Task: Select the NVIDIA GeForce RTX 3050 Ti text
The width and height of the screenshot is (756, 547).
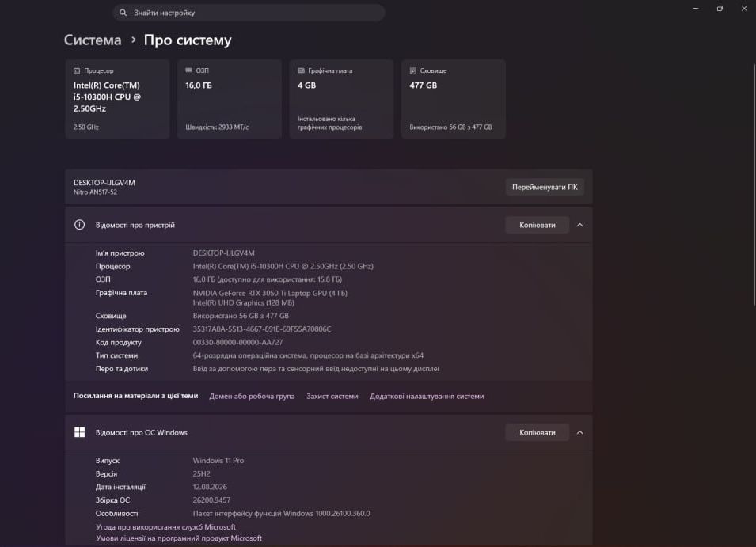Action: pos(270,293)
